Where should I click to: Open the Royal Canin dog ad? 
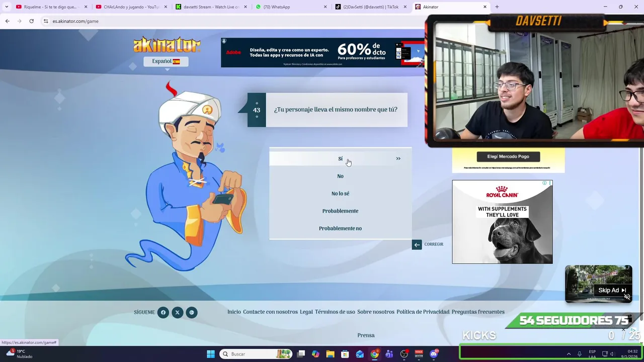[x=502, y=222]
